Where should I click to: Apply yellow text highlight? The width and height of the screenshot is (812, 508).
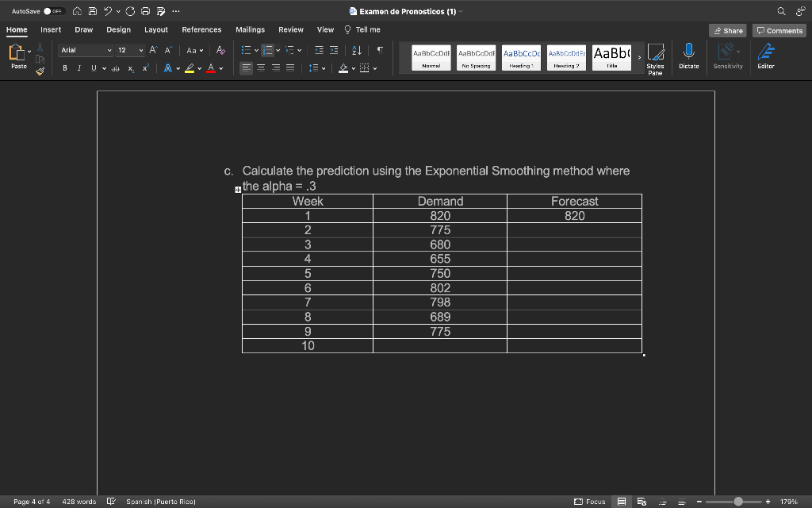tap(190, 67)
